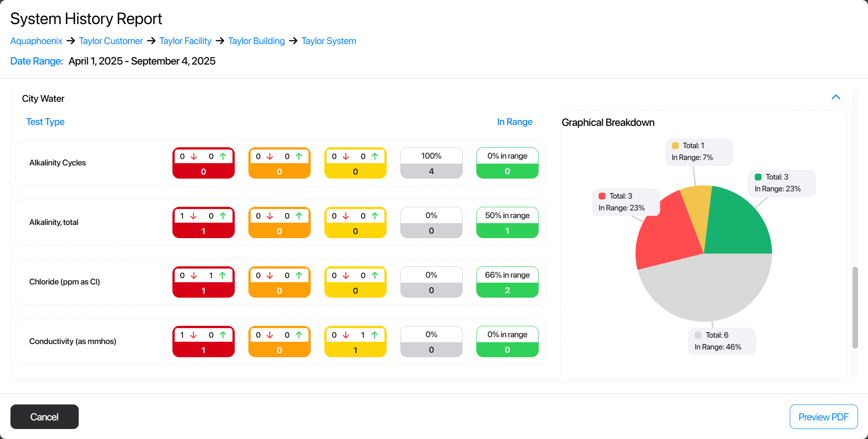Select the Taylor System breadcrumb
Image resolution: width=868 pixels, height=439 pixels.
pyautogui.click(x=328, y=41)
